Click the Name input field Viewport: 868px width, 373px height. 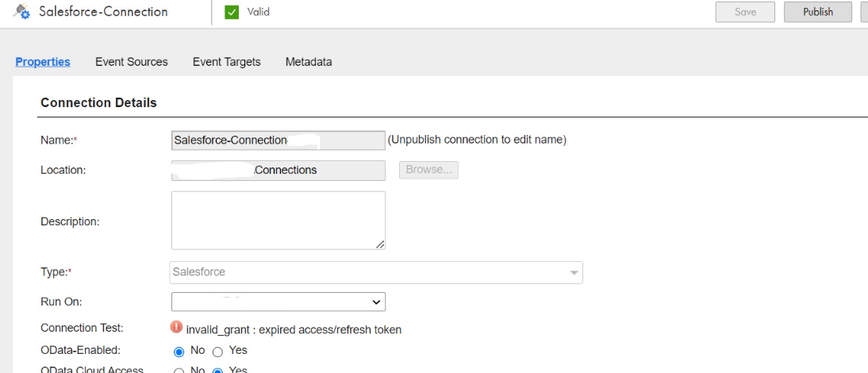278,140
